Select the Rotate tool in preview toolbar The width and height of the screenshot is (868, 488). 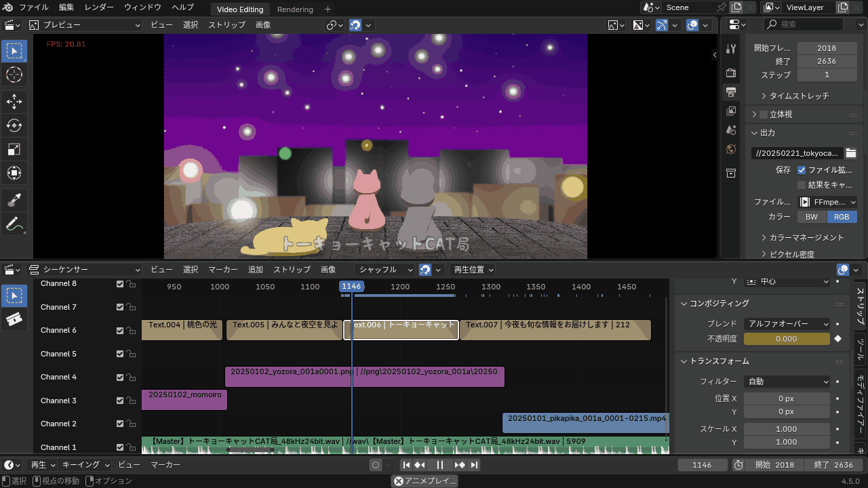[x=14, y=125]
